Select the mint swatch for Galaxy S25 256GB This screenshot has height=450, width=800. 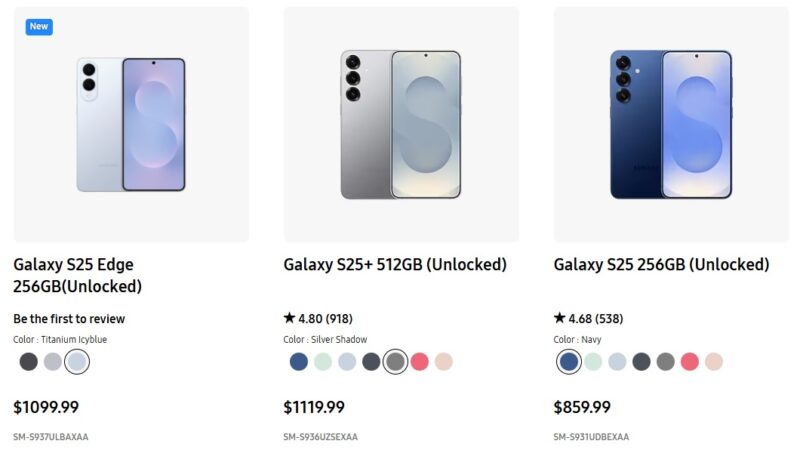pos(593,362)
